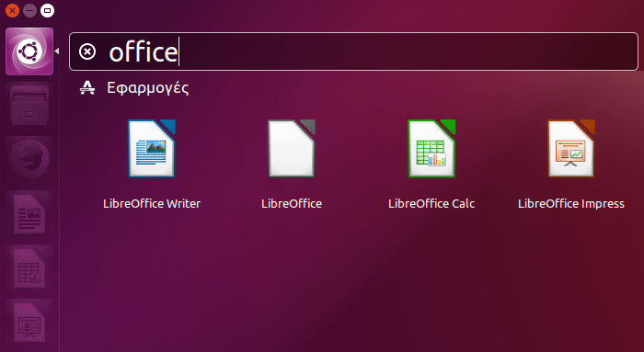Clear the search text with X icon

pos(87,52)
